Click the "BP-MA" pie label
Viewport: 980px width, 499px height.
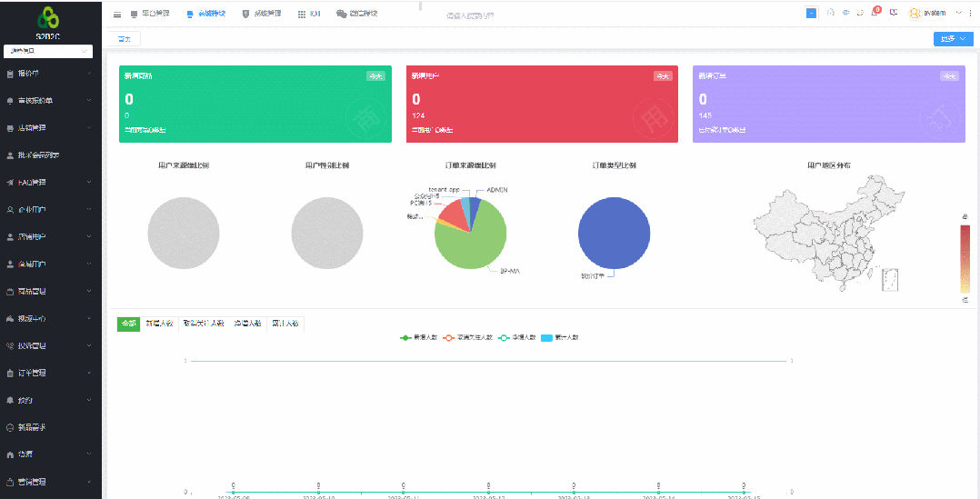tap(510, 271)
